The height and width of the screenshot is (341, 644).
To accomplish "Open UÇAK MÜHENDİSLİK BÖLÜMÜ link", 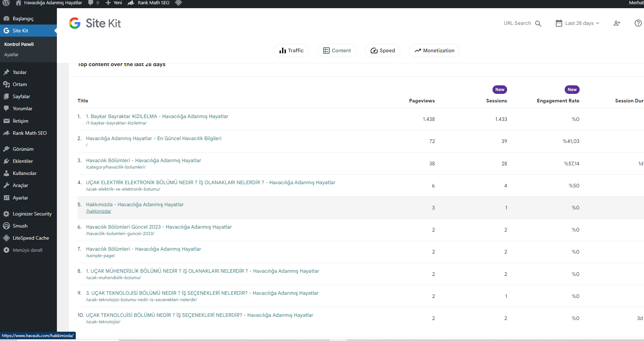I will pyautogui.click(x=203, y=271).
